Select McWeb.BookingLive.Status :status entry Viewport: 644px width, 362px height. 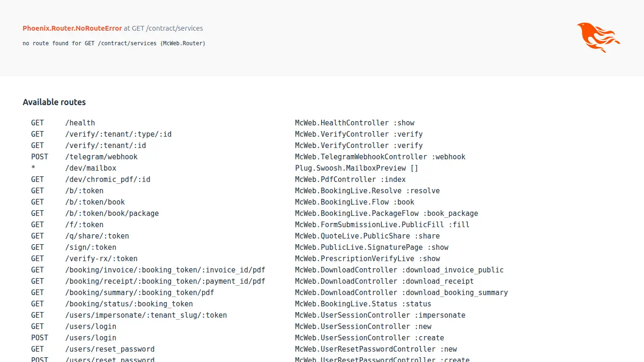(x=363, y=304)
